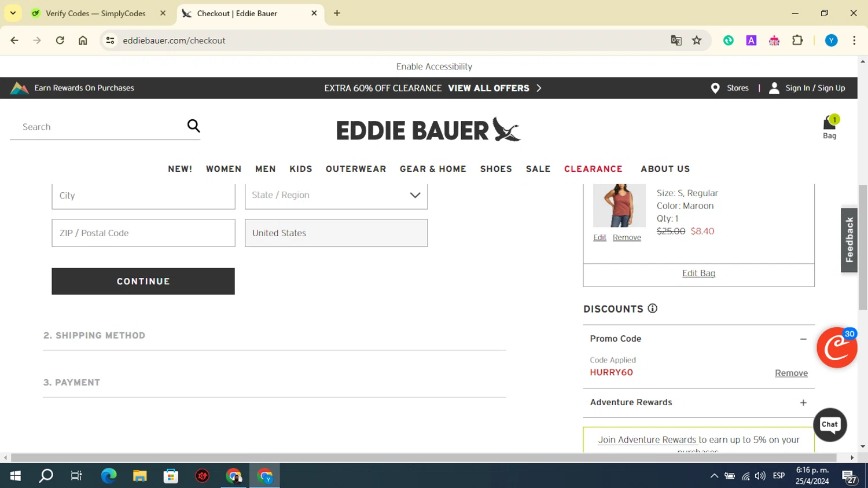Remove the maroon top from bag
This screenshot has height=488, width=868.
pyautogui.click(x=627, y=237)
